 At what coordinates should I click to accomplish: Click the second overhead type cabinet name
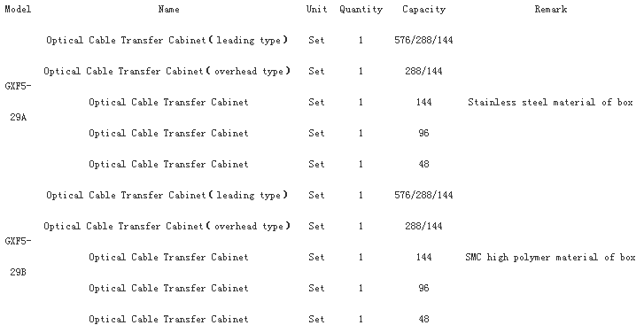(167, 226)
